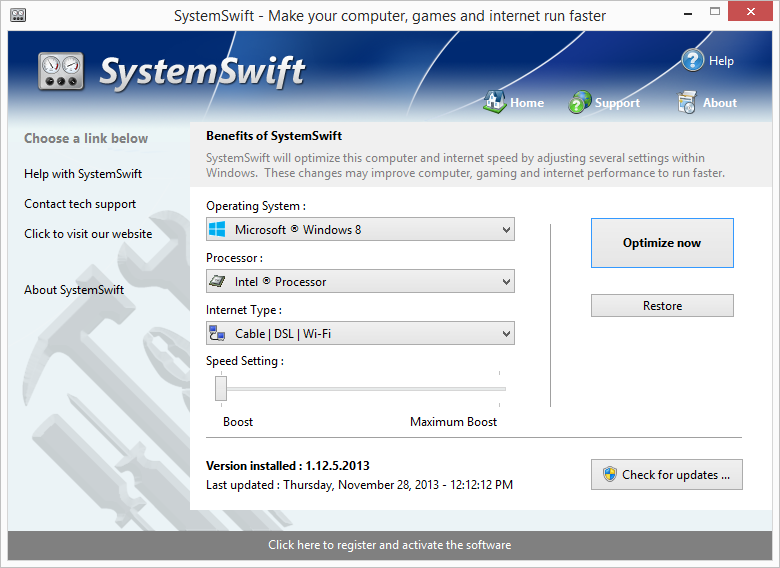Open the About menu item
780x568 pixels.
719,103
